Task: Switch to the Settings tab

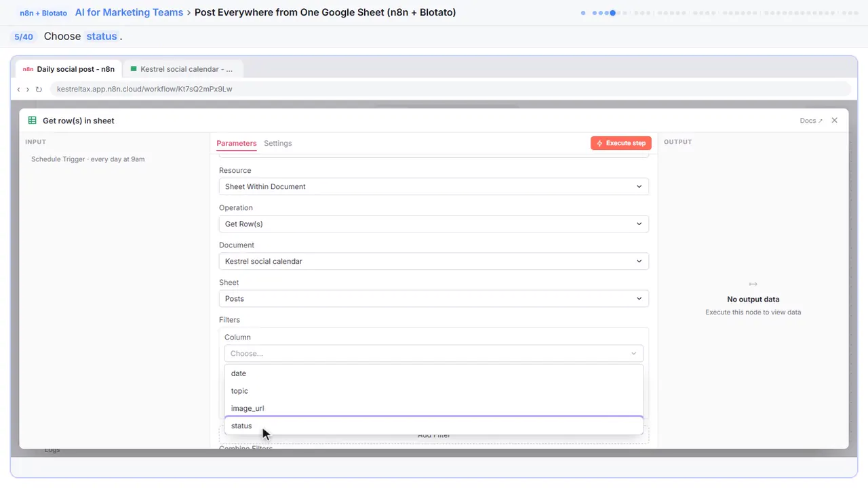Action: coord(278,143)
